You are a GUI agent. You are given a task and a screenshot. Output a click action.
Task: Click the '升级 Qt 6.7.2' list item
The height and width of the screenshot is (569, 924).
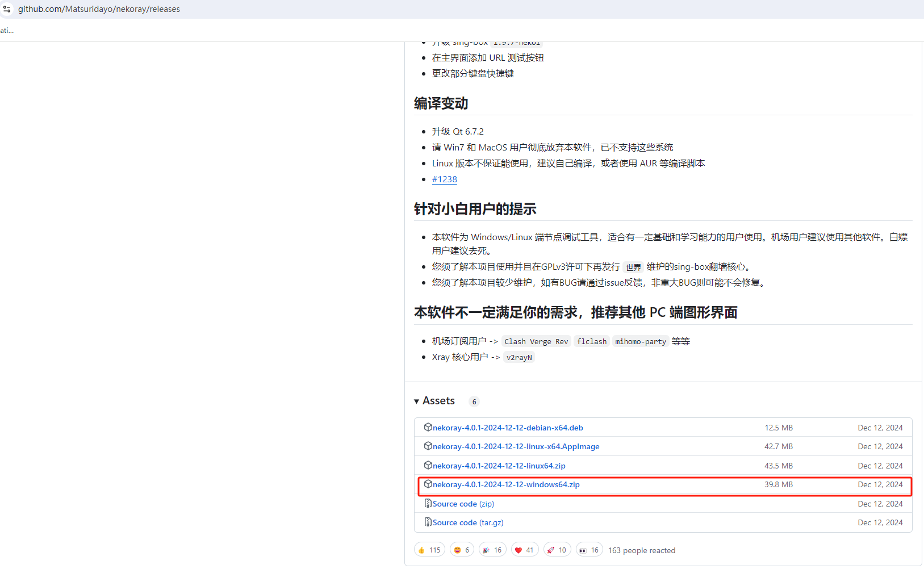click(458, 131)
